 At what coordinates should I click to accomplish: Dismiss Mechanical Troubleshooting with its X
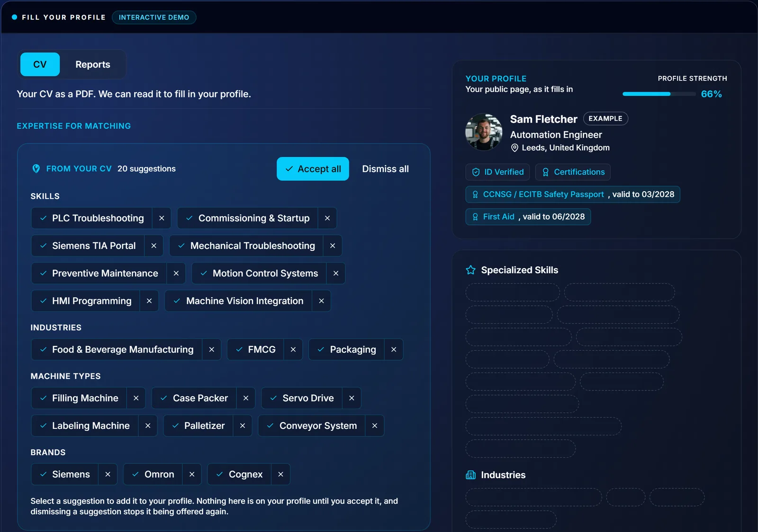point(333,246)
